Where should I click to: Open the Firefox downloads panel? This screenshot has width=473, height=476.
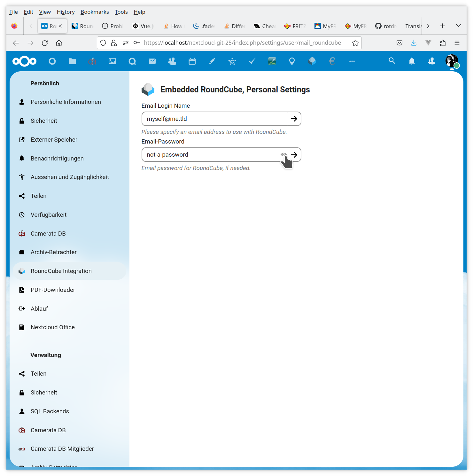click(414, 43)
